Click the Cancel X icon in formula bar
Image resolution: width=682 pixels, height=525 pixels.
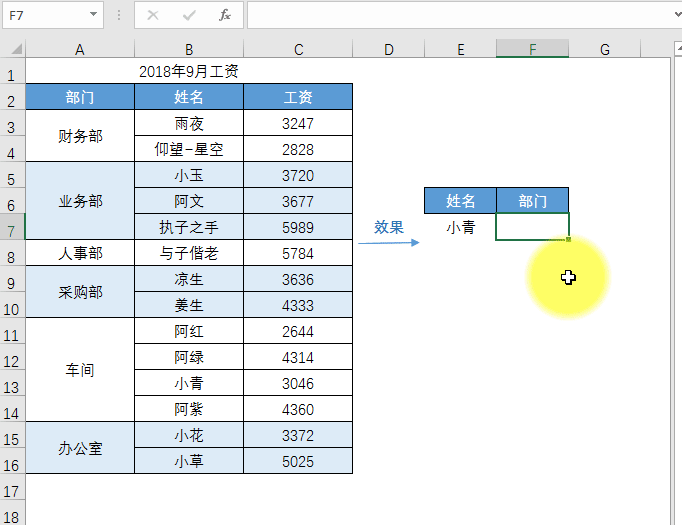click(153, 15)
